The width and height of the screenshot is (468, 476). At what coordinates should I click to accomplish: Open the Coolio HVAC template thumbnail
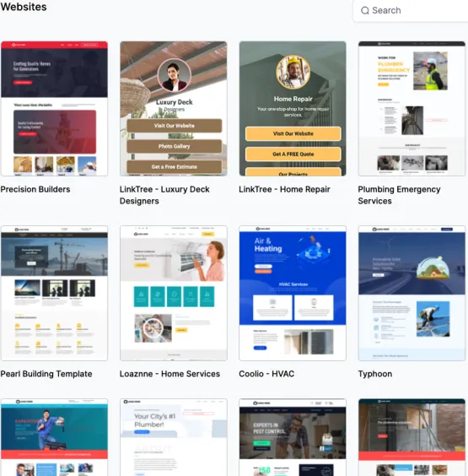[x=293, y=293]
